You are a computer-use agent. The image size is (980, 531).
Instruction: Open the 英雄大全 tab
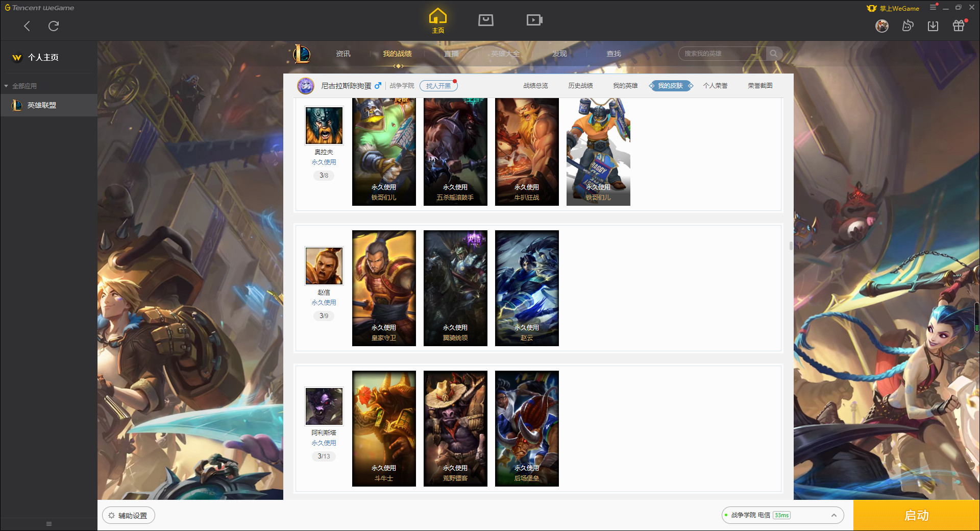click(505, 54)
